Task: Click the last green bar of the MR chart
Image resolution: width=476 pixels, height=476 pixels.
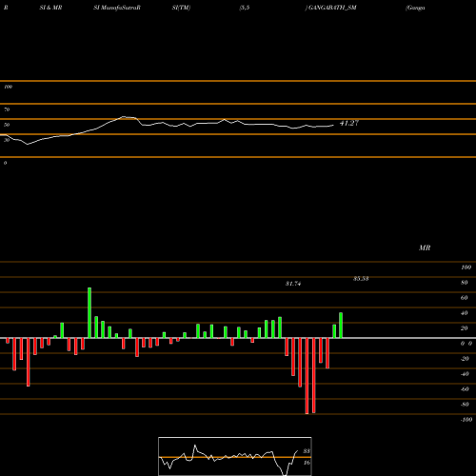Action: [341, 326]
